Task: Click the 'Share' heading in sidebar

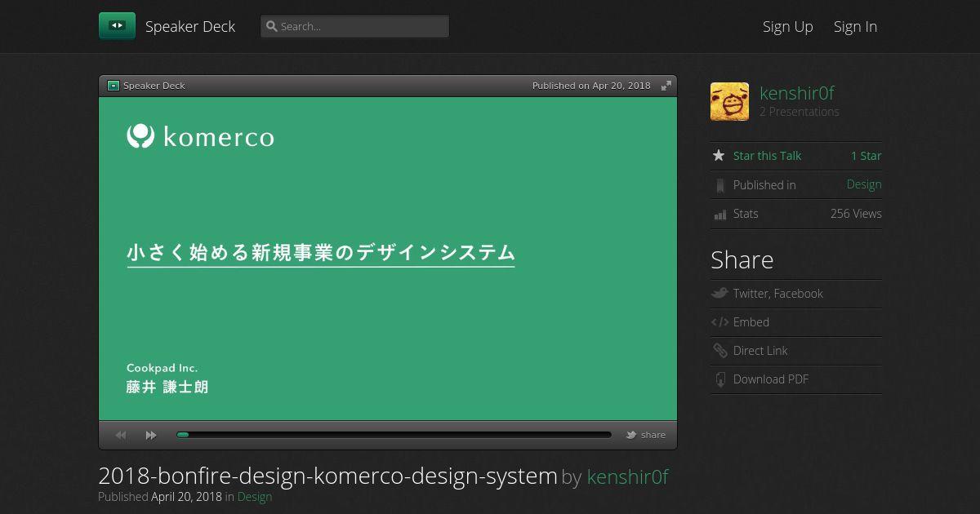Action: tap(742, 259)
